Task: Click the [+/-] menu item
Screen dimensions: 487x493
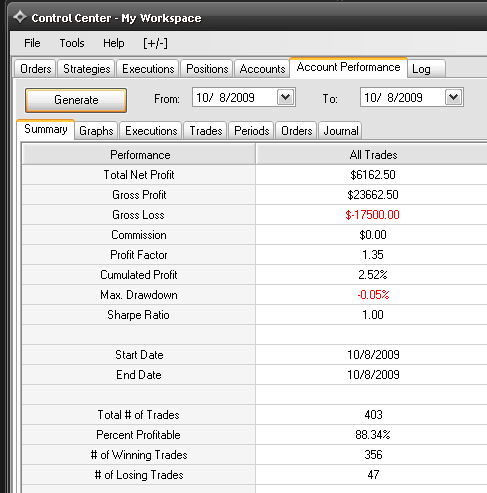Action: [156, 43]
